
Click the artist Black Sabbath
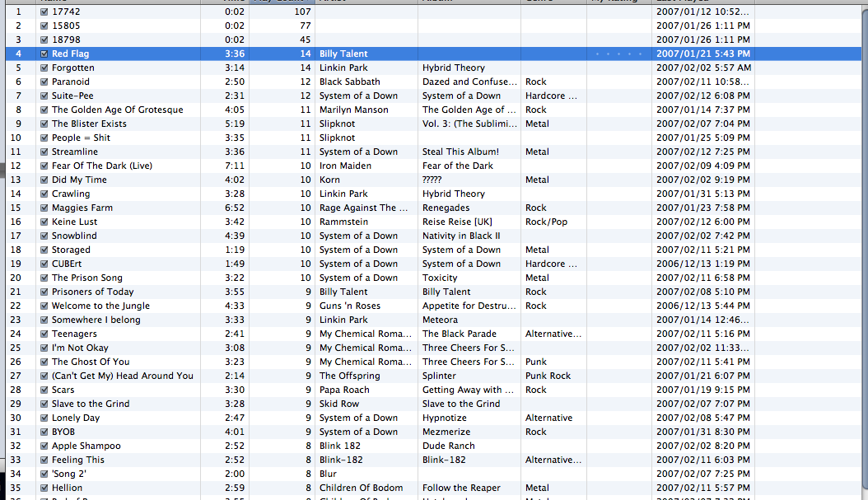[x=350, y=82]
